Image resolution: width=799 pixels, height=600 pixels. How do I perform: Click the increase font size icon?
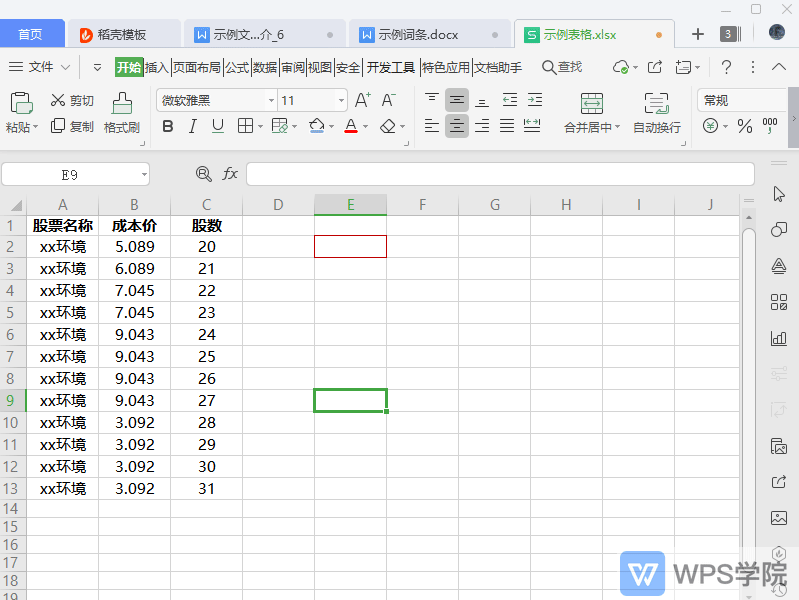pos(363,100)
